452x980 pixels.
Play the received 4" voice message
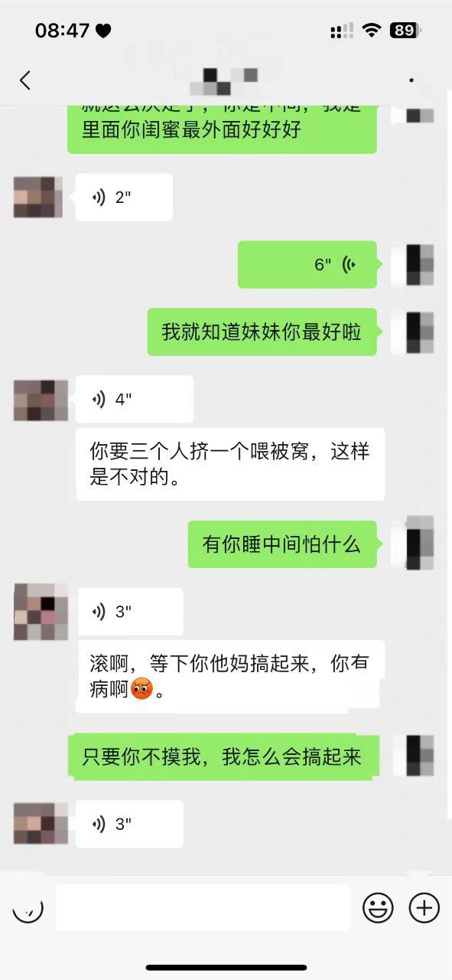(135, 400)
